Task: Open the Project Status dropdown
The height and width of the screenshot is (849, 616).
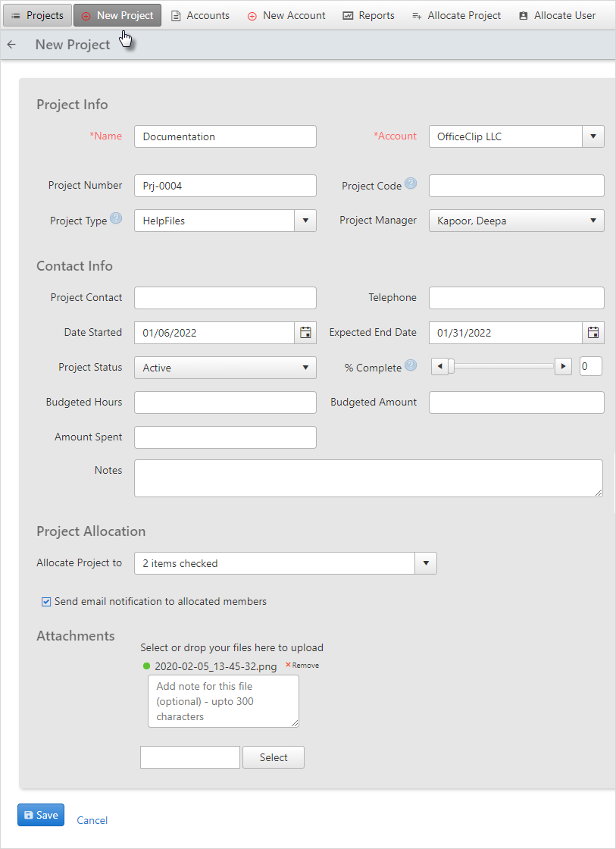Action: 225,368
